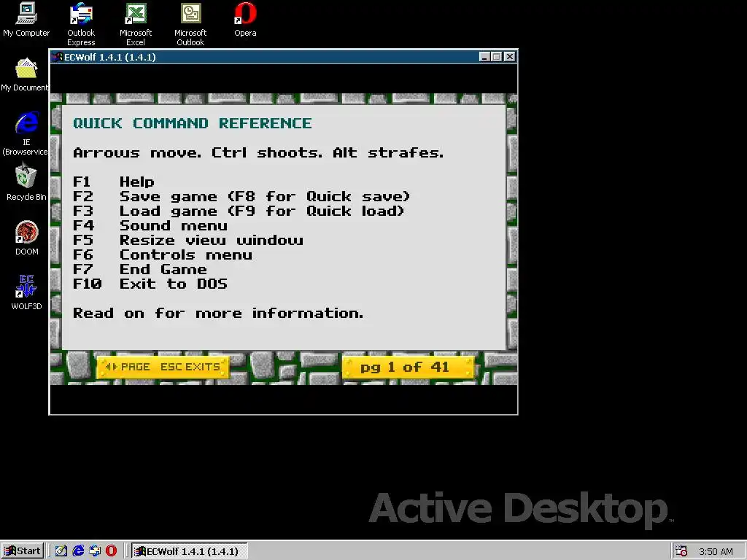This screenshot has height=560, width=747.
Task: Select the Microsoft Outlook desktop icon
Action: coord(190,24)
